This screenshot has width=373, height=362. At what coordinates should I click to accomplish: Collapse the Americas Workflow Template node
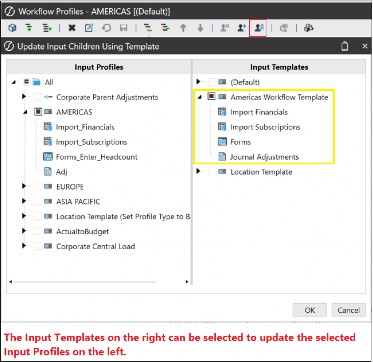[x=199, y=98]
